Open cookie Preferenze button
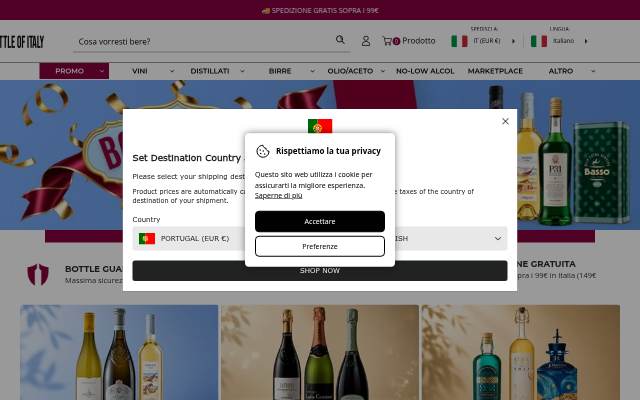 (320, 247)
